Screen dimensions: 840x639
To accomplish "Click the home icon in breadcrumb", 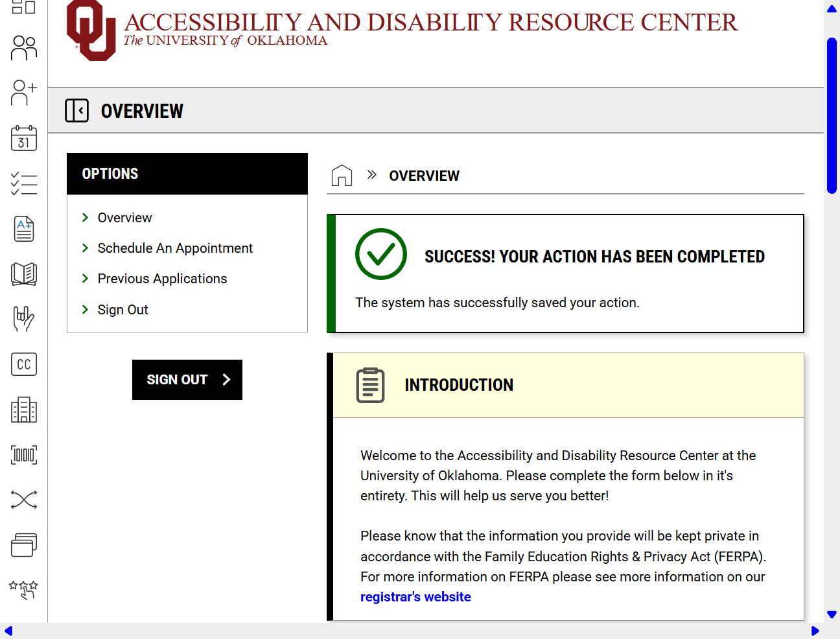I will tap(342, 176).
